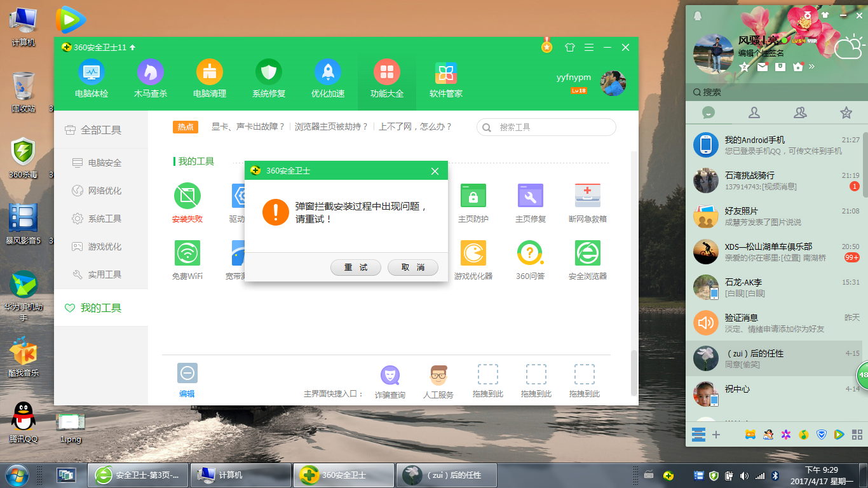Expand more QQ shortcut icons arrow

tap(811, 66)
